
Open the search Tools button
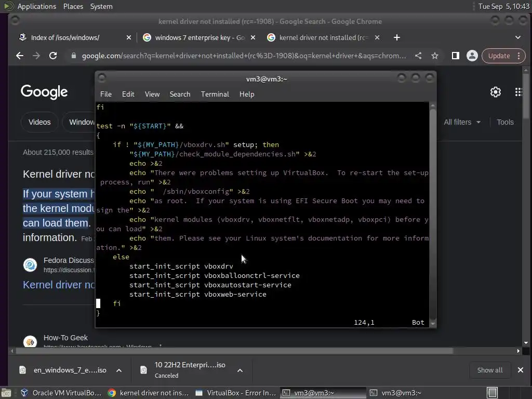(505, 122)
